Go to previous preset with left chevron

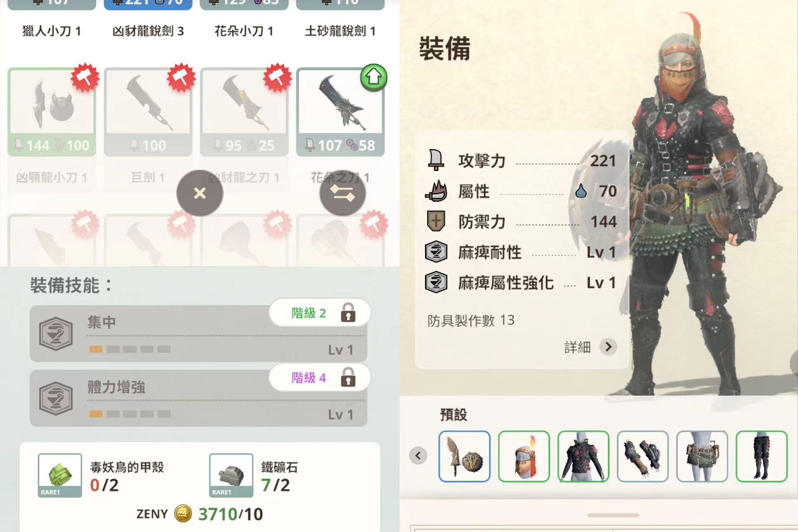click(418, 456)
